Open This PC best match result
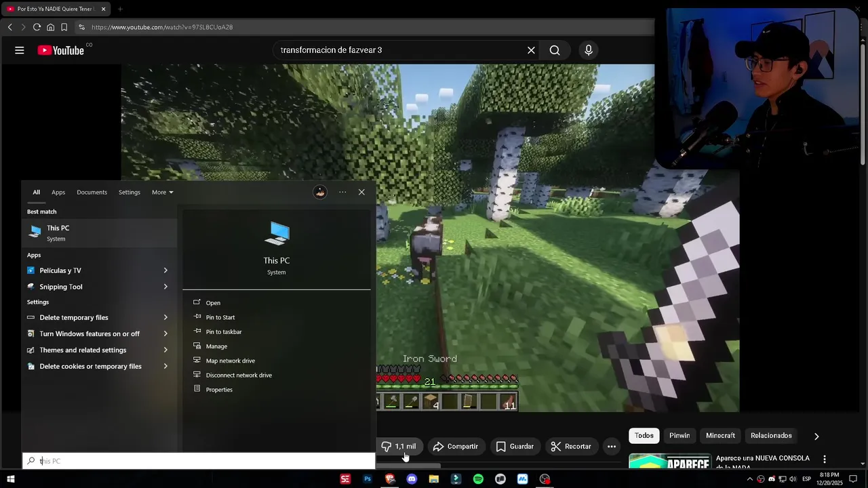This screenshot has height=488, width=868. [x=99, y=233]
